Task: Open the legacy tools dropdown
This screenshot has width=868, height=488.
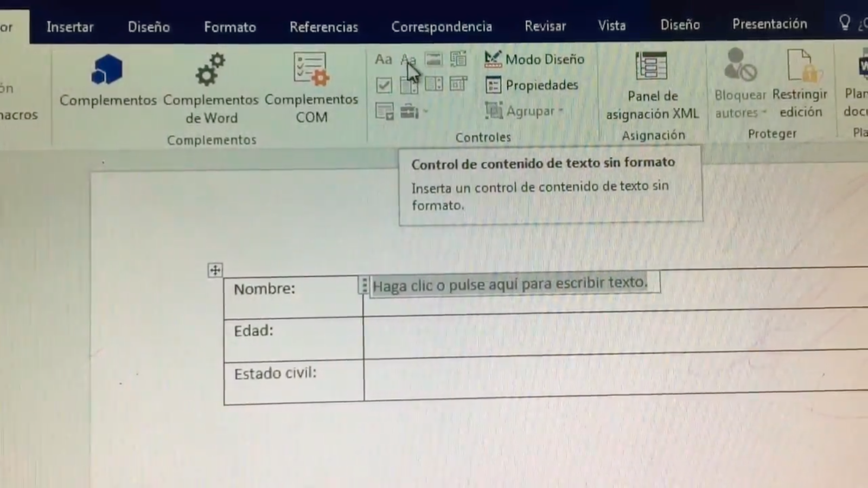Action: (x=413, y=112)
